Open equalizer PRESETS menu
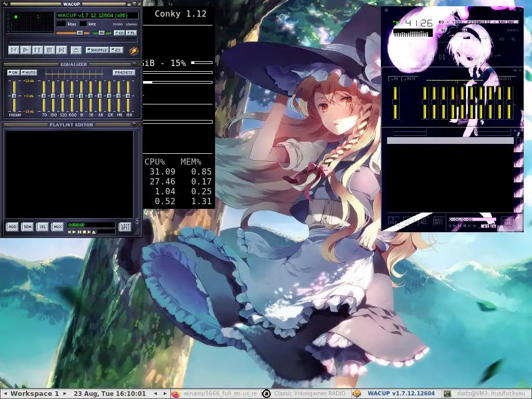Viewport: 532px width, 399px height. [x=124, y=73]
